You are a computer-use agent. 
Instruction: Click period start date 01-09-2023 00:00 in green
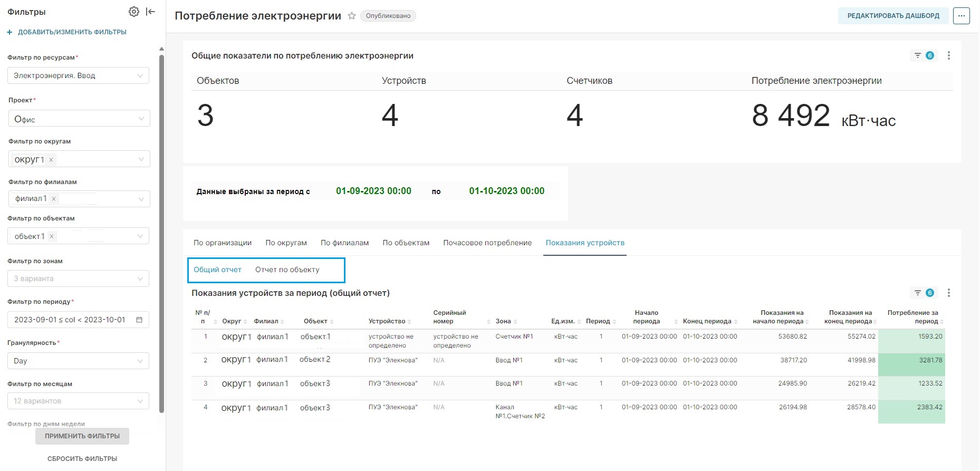pos(373,191)
